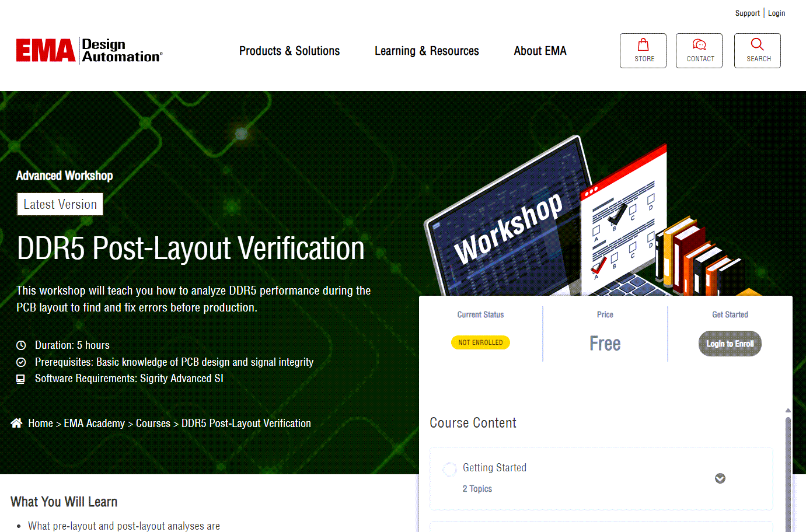Click the '2 Topics' text
Viewport: 806px width, 532px height.
[477, 489]
